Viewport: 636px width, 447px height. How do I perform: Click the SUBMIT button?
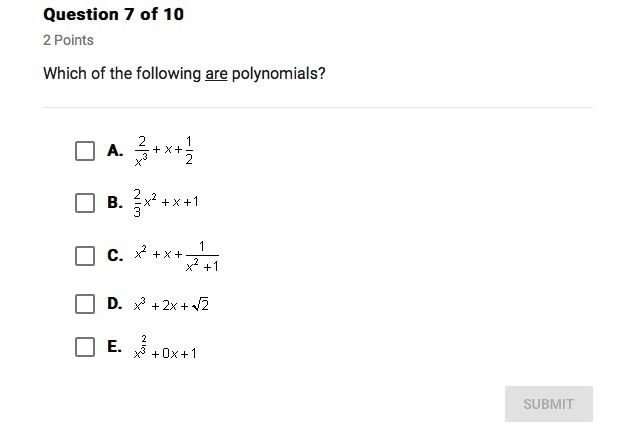[549, 404]
